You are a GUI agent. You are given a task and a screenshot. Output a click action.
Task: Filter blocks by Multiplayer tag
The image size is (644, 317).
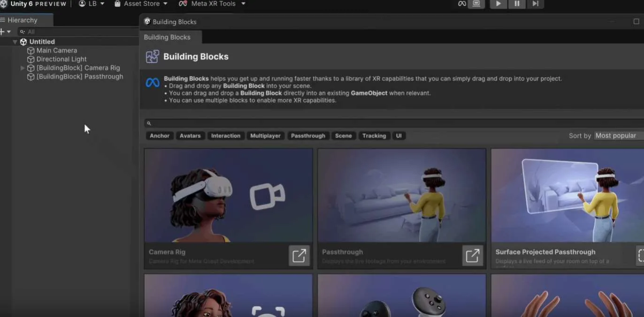coord(265,136)
